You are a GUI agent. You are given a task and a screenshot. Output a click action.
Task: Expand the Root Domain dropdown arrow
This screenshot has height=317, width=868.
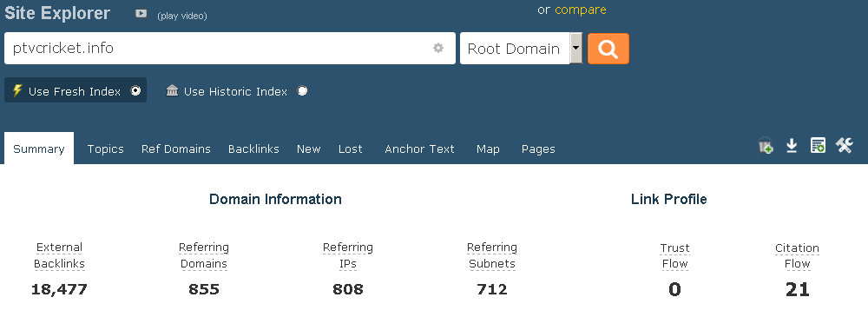(x=575, y=49)
